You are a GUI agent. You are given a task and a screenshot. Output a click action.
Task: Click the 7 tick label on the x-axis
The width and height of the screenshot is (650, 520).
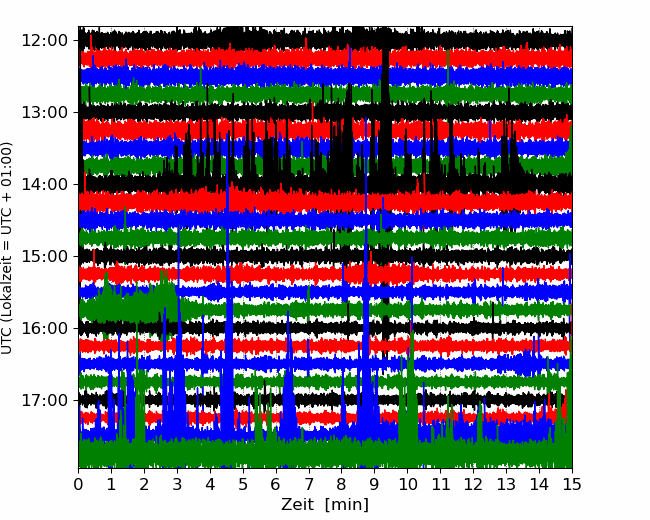coord(309,484)
